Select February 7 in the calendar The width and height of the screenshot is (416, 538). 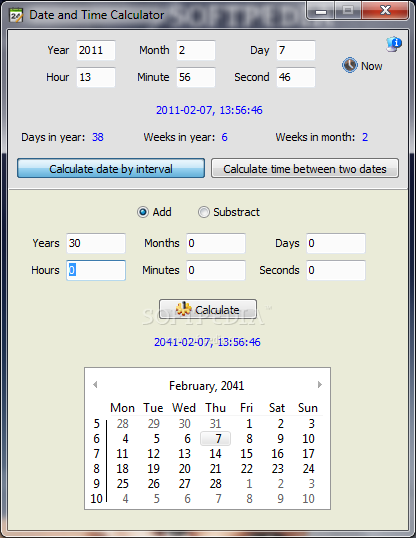point(216,438)
